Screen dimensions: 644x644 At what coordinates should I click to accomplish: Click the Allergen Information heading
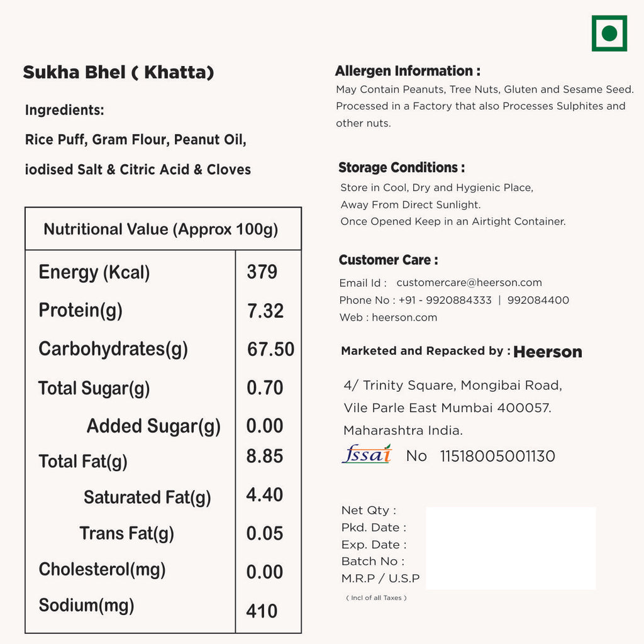(408, 71)
